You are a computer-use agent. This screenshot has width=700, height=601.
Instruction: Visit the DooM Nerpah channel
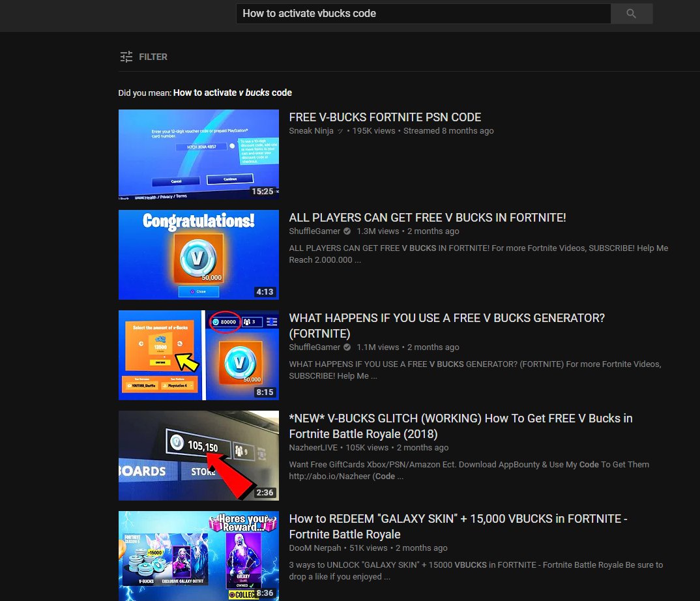pyautogui.click(x=315, y=548)
